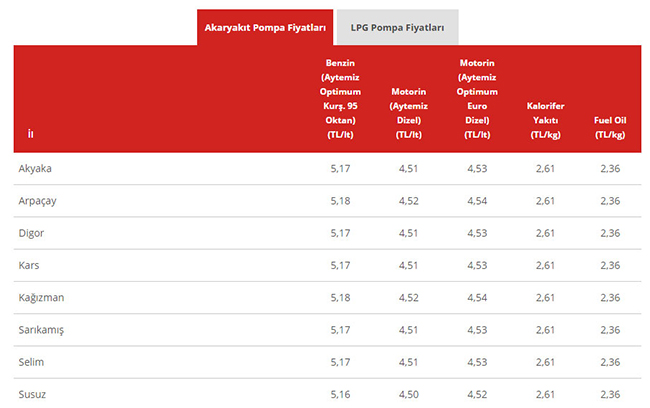Click Arpaçay's 5,18 benzin price
The image size is (650, 408).
(340, 201)
